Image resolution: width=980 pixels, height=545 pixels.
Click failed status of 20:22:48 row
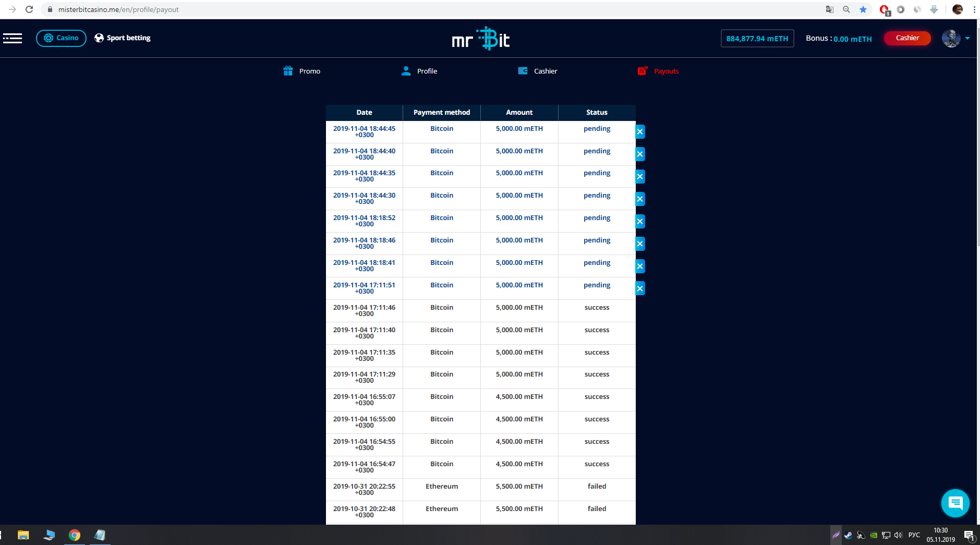tap(597, 509)
